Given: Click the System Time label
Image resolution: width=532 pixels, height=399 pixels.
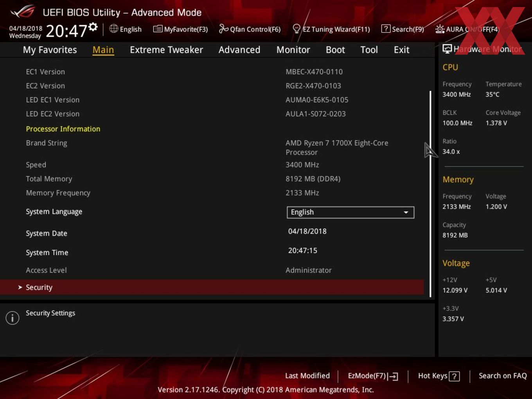Looking at the screenshot, I should coord(47,252).
